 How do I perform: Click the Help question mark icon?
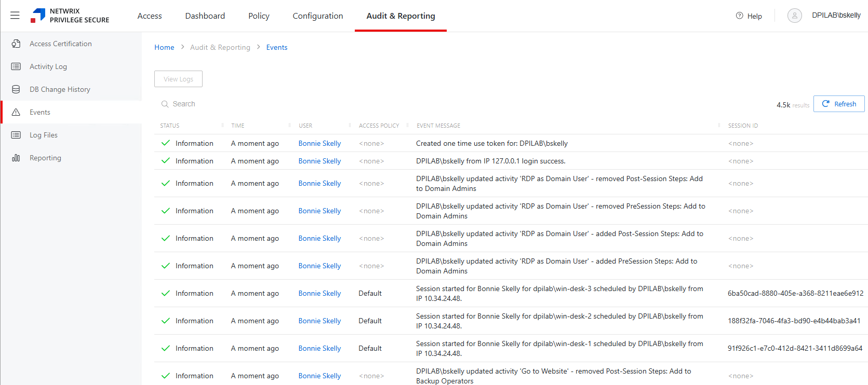pyautogui.click(x=740, y=16)
